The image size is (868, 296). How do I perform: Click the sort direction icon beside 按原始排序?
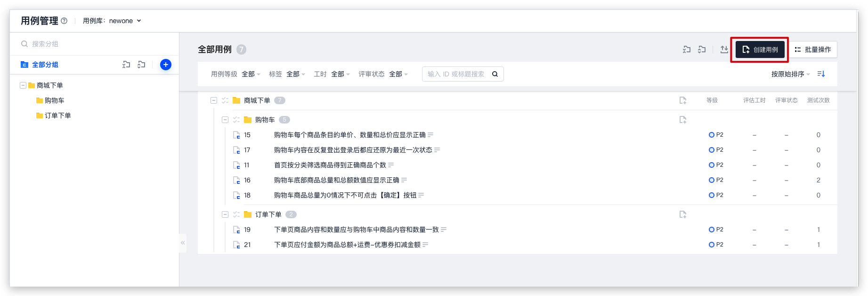821,74
